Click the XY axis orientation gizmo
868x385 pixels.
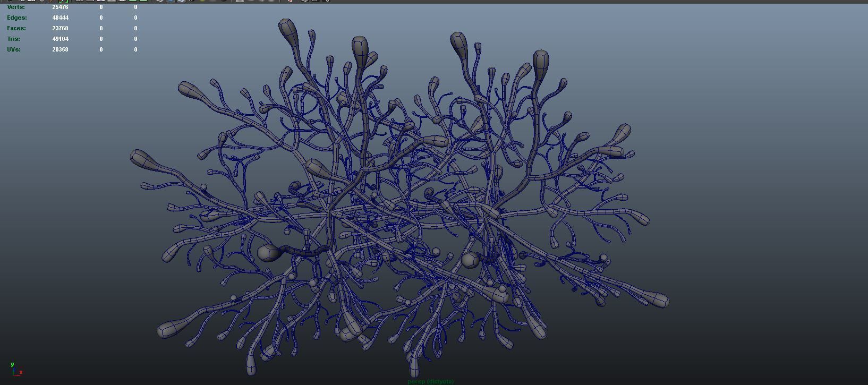[16, 369]
